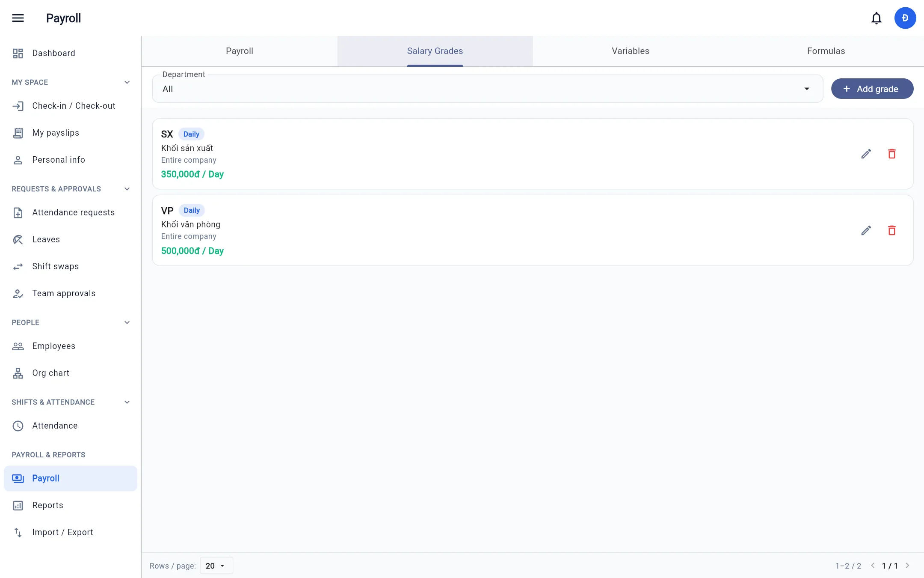Viewport: 924px width, 578px height.
Task: Click the Check-in / Check-out icon
Action: point(18,106)
